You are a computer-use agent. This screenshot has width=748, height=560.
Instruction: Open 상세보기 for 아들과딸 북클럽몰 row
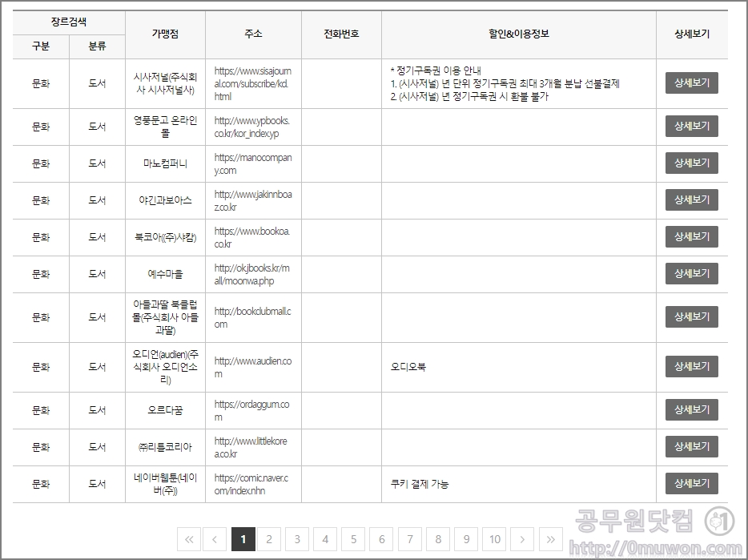pos(692,316)
